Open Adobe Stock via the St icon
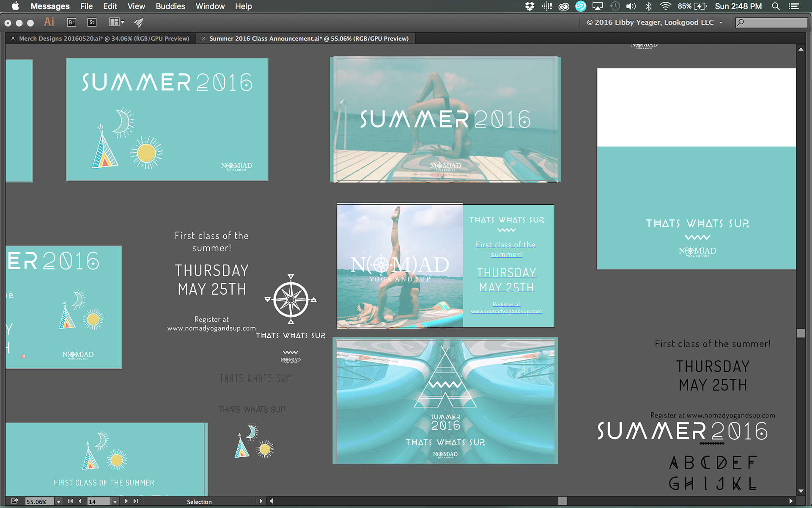Viewport: 812px width, 508px height. click(92, 22)
